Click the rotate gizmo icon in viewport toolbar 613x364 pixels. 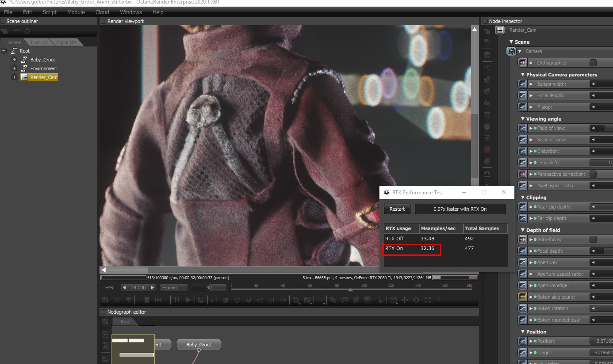pyautogui.click(x=416, y=300)
